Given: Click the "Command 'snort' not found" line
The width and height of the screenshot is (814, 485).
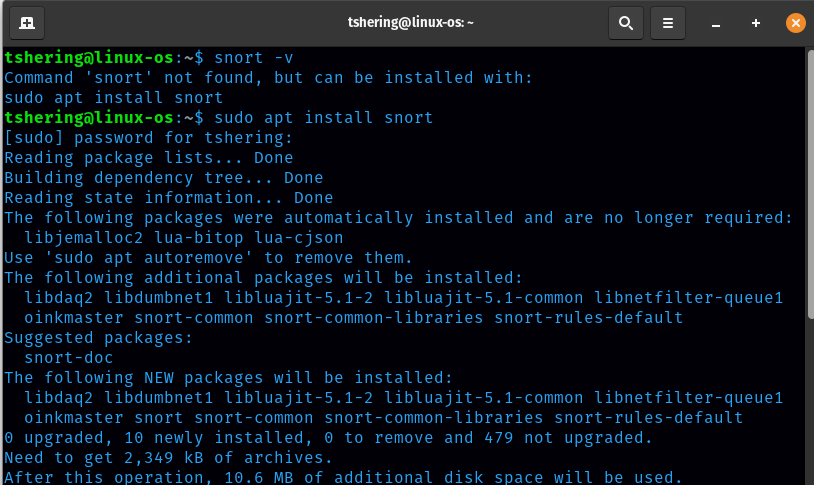Looking at the screenshot, I should 268,78.
